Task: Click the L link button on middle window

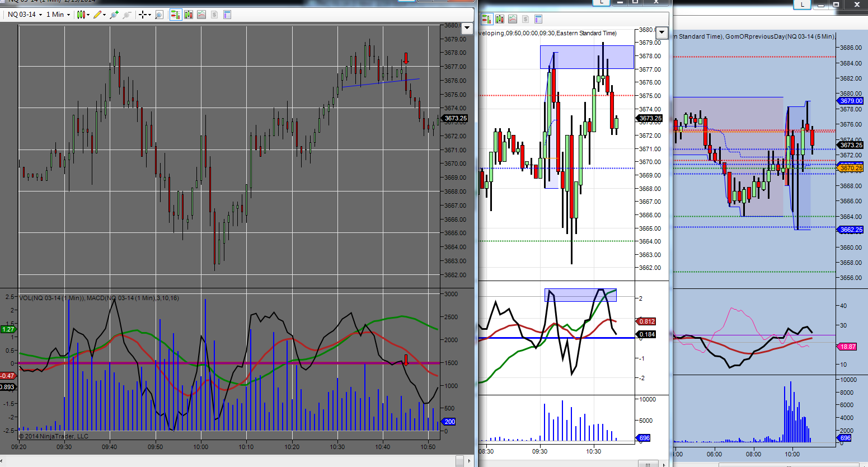Action: [x=601, y=2]
